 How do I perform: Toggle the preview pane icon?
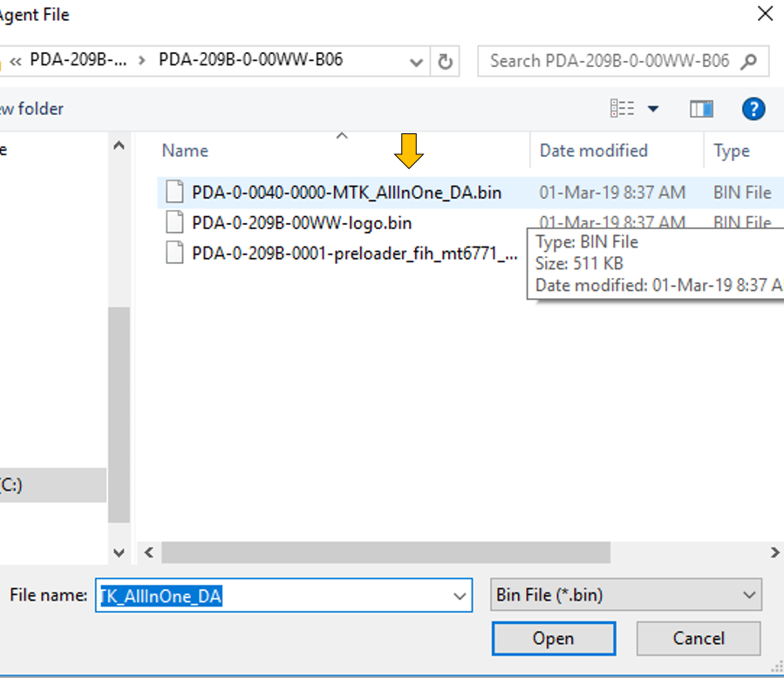click(701, 109)
